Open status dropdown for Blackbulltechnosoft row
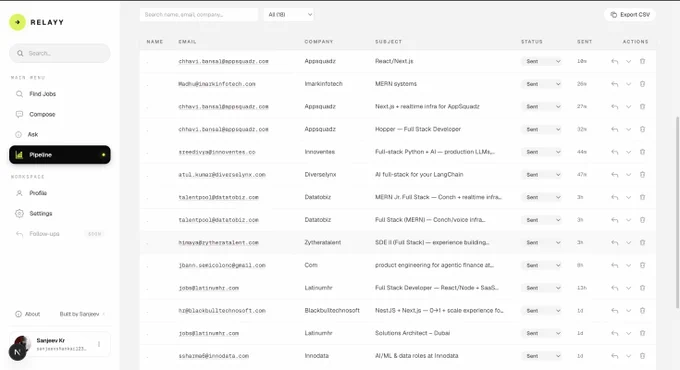The height and width of the screenshot is (370, 680). pos(541,311)
